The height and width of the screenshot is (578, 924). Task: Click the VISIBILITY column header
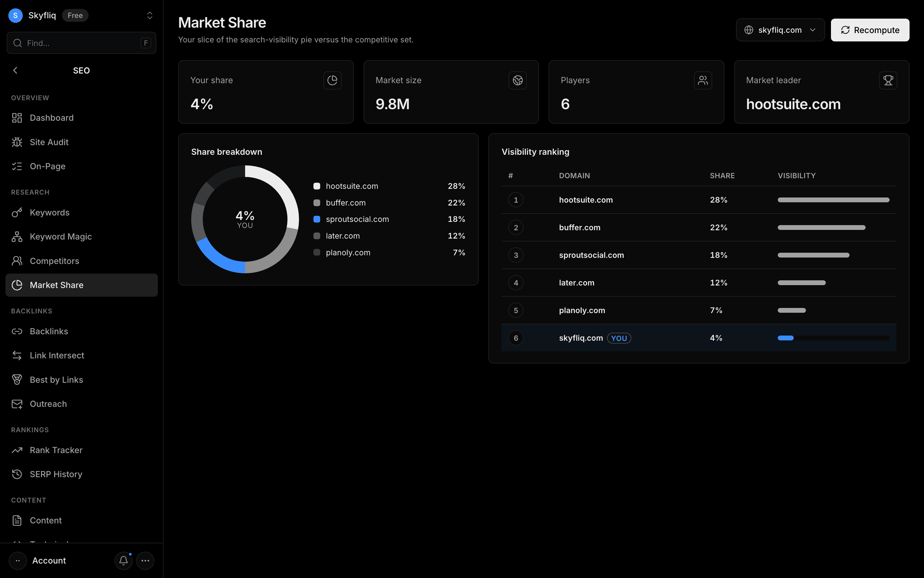pos(797,175)
